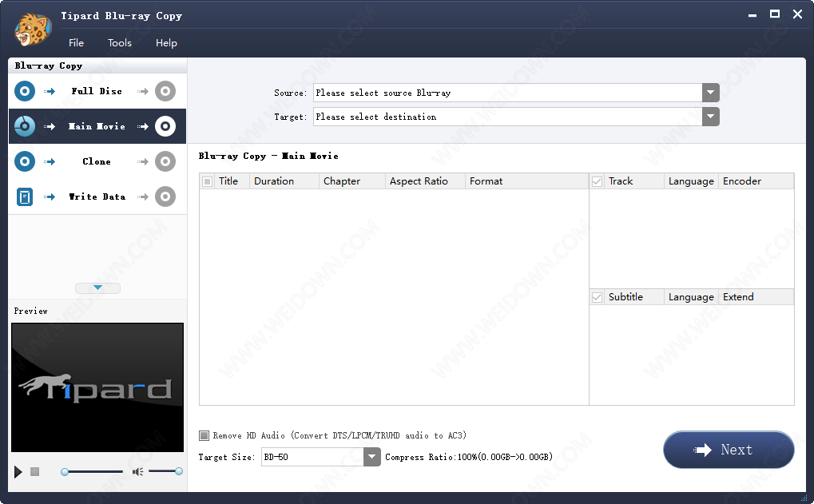The height and width of the screenshot is (504, 814).
Task: Click the Tipard preview thumbnail
Action: (x=97, y=387)
